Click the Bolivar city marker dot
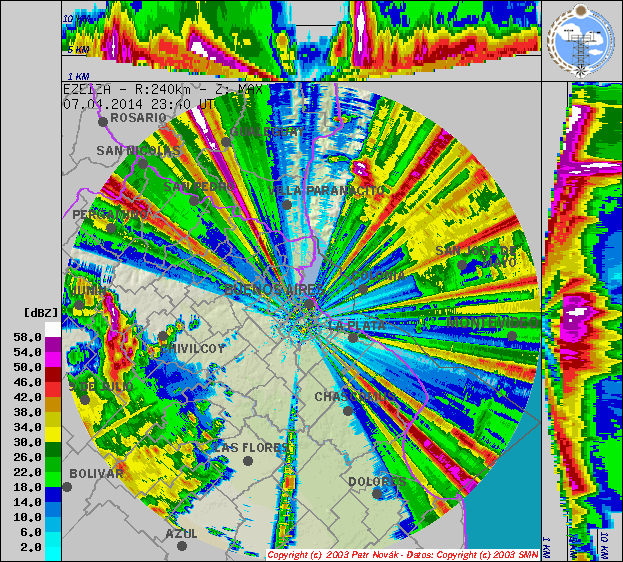623x562 pixels. 67,486
